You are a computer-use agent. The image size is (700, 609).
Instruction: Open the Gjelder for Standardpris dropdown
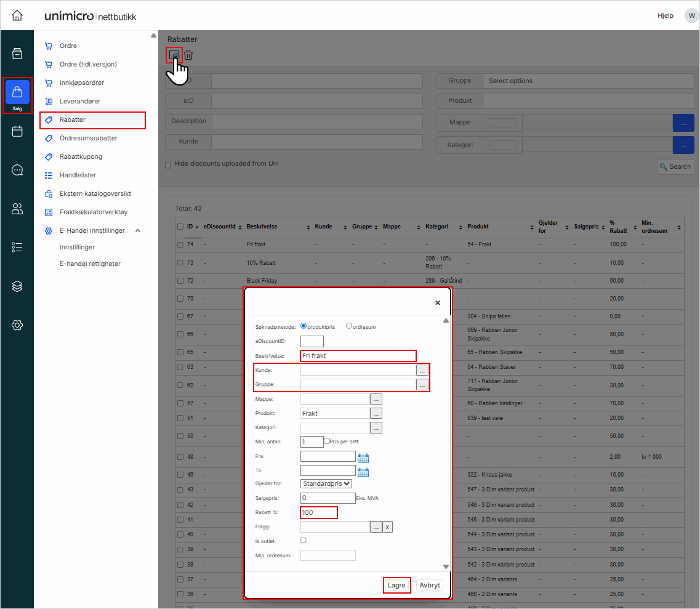tap(326, 483)
